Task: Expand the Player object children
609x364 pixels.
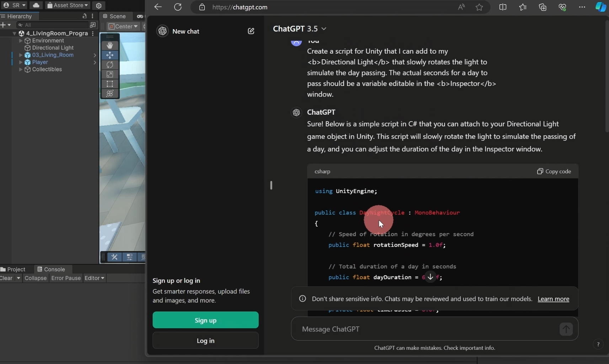Action: click(x=21, y=62)
